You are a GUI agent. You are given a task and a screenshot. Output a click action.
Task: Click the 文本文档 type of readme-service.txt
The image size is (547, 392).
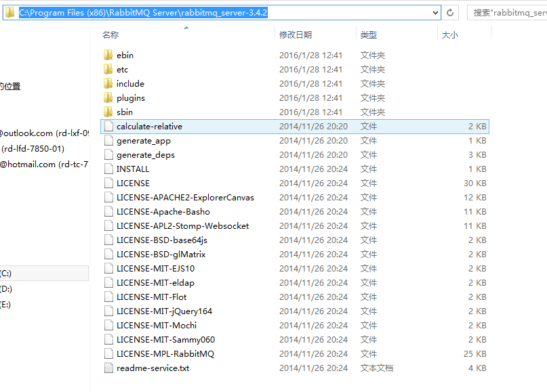coord(377,368)
